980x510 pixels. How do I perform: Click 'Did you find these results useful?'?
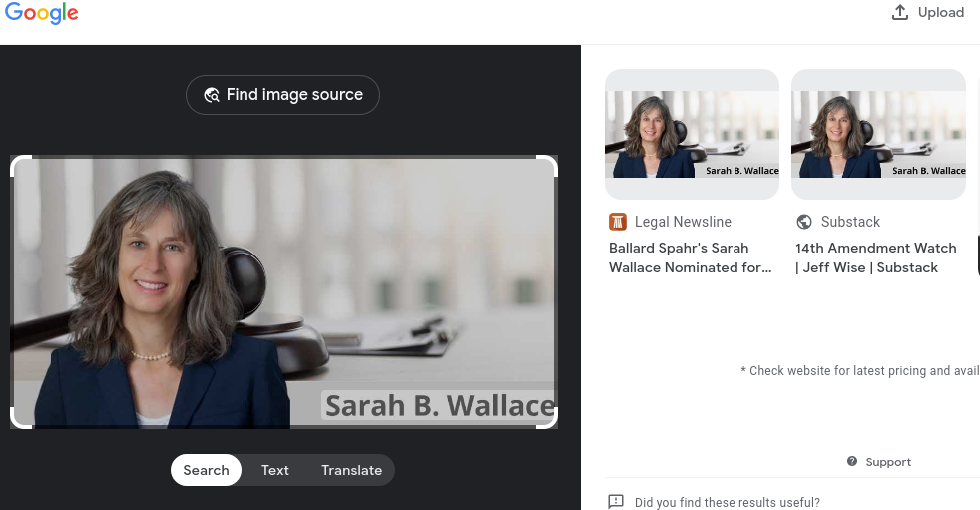click(x=727, y=502)
